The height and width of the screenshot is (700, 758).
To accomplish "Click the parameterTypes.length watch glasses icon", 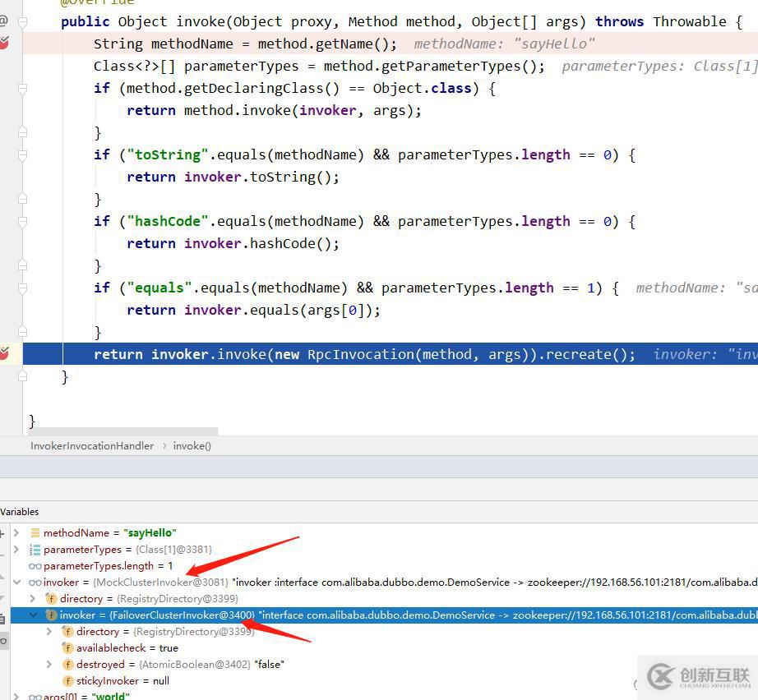I will 35,566.
